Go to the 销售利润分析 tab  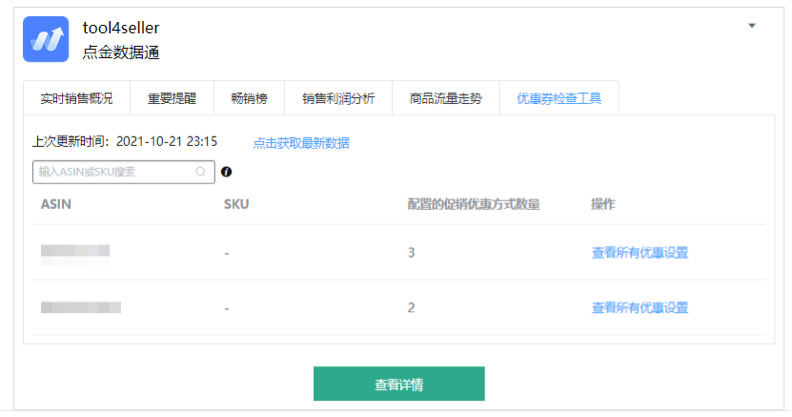(x=338, y=98)
